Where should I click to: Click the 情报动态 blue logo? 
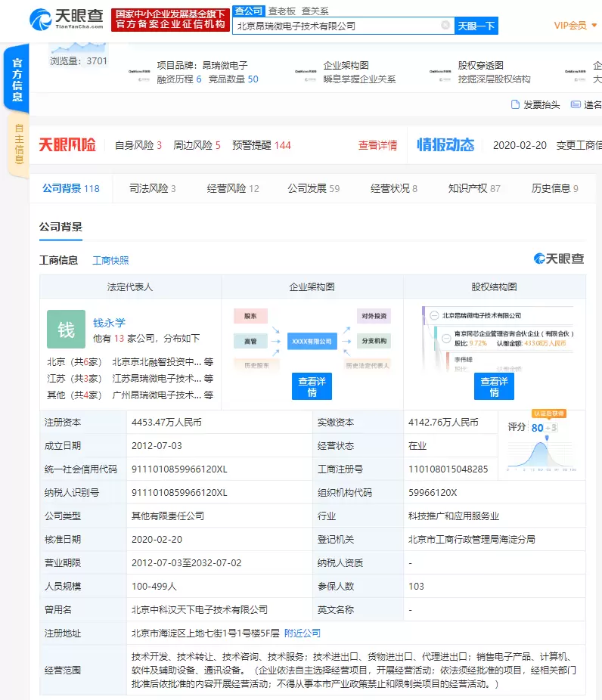tap(445, 145)
